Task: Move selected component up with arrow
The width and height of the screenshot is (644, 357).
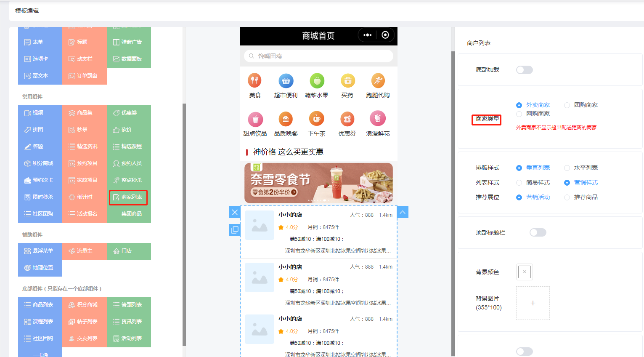Action: coord(403,212)
